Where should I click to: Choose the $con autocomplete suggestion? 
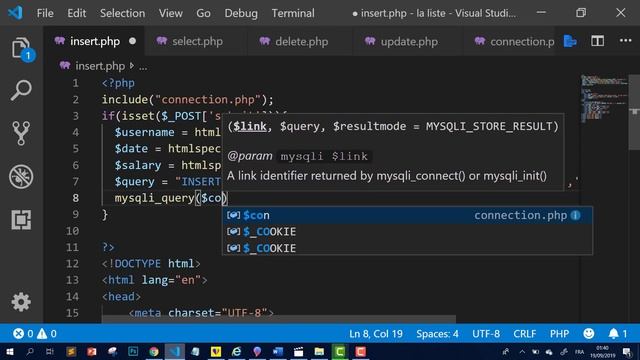point(407,215)
